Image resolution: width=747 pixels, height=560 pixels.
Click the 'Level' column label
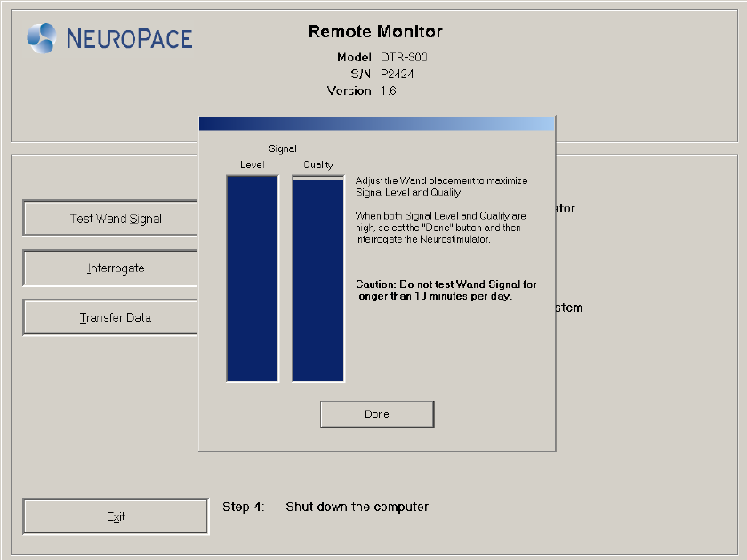(x=252, y=164)
